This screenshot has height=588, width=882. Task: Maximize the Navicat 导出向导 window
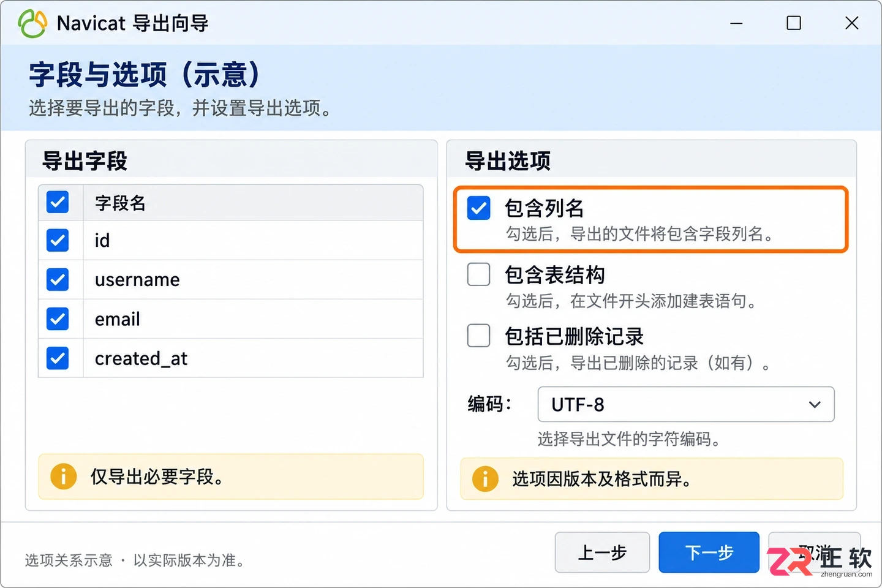794,23
